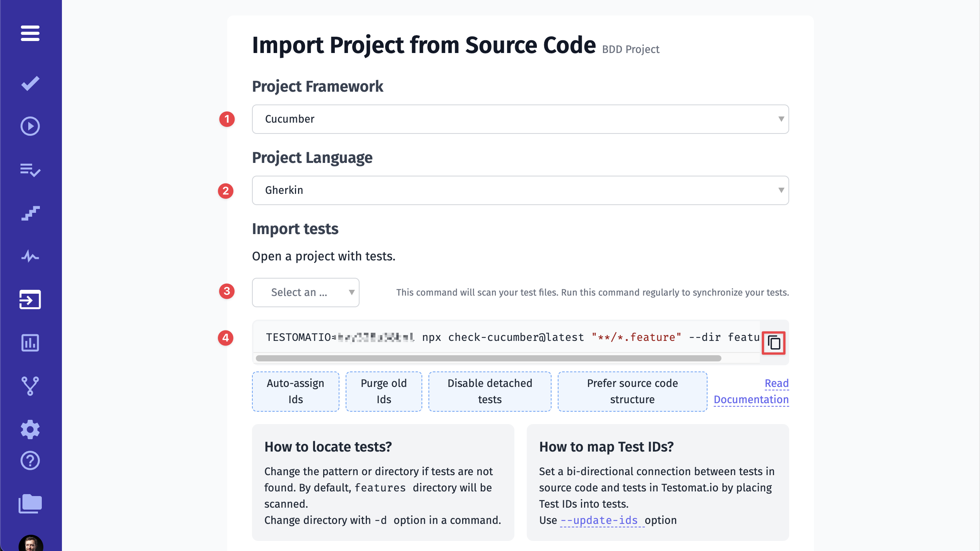The width and height of the screenshot is (980, 551).
Task: Open the Gherkin language dropdown
Action: tap(520, 190)
